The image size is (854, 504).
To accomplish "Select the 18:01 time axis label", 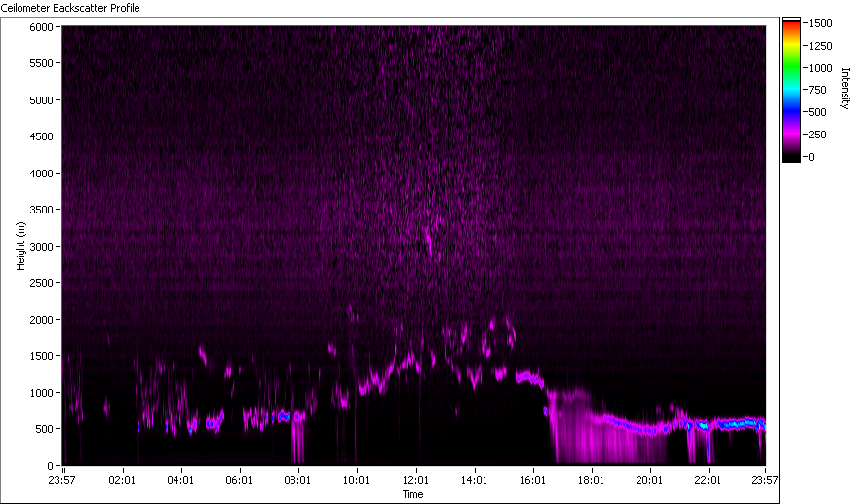I will pos(591,480).
